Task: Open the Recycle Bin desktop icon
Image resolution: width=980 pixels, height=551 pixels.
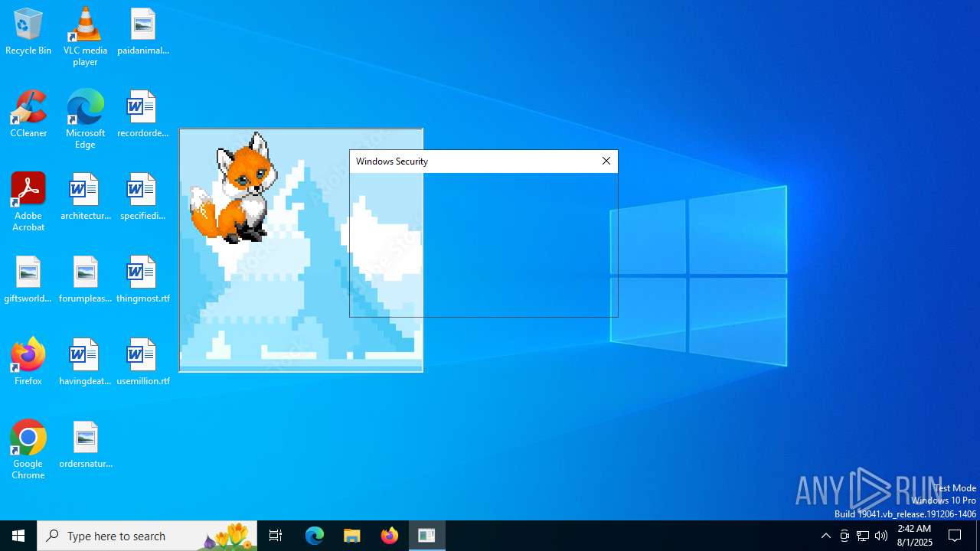Action: click(x=28, y=31)
